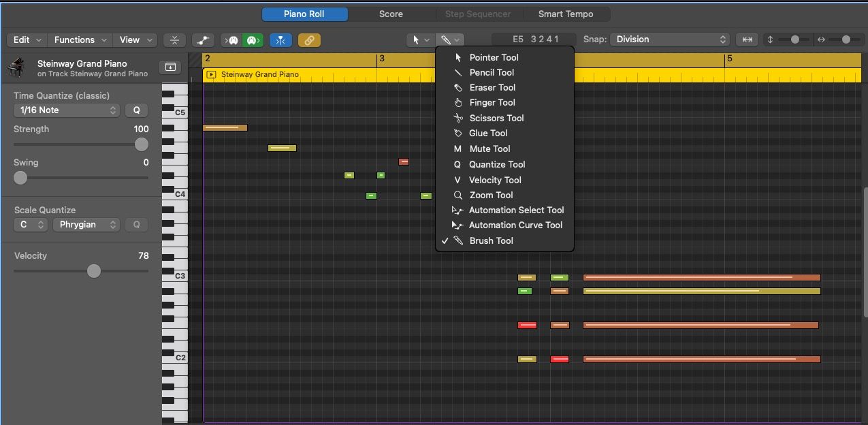Click bar 2 on the ruler
Screen dimensions: 868x425
208,59
